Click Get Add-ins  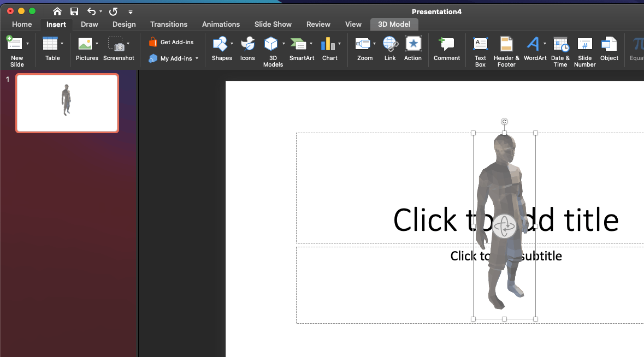(171, 42)
